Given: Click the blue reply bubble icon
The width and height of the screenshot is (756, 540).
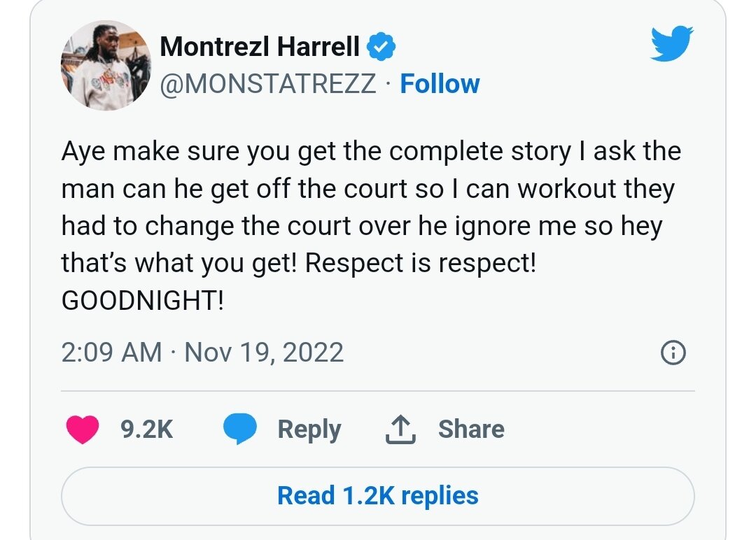Looking at the screenshot, I should pyautogui.click(x=239, y=429).
